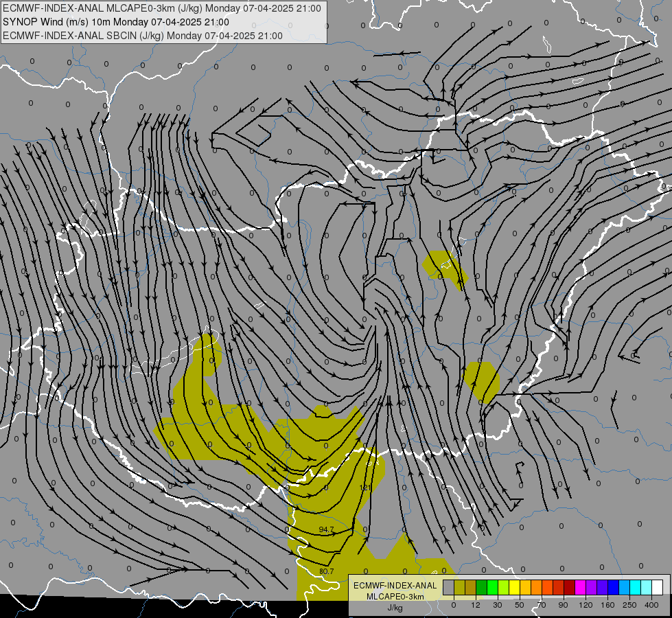Image resolution: width=672 pixels, height=618 pixels.
Task: Click the red legend swatch before 90
Action: click(559, 587)
